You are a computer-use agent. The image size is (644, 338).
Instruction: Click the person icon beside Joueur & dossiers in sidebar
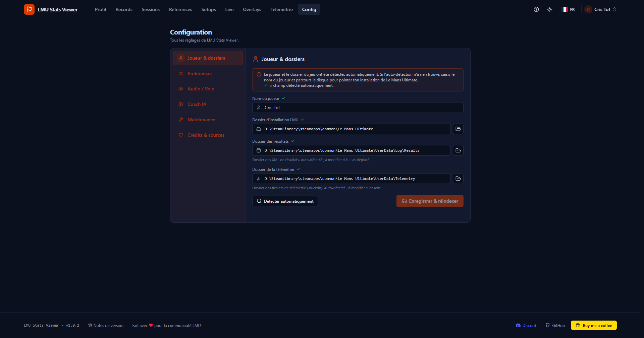[181, 58]
